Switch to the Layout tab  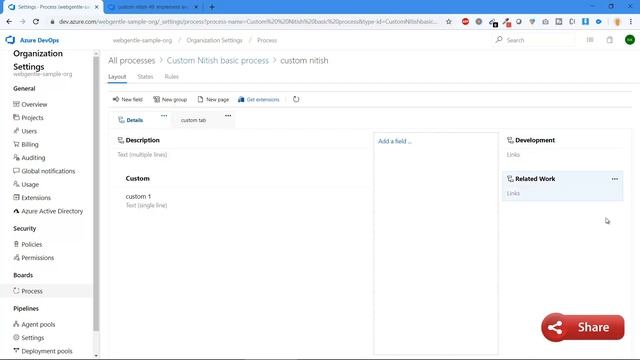pyautogui.click(x=117, y=77)
